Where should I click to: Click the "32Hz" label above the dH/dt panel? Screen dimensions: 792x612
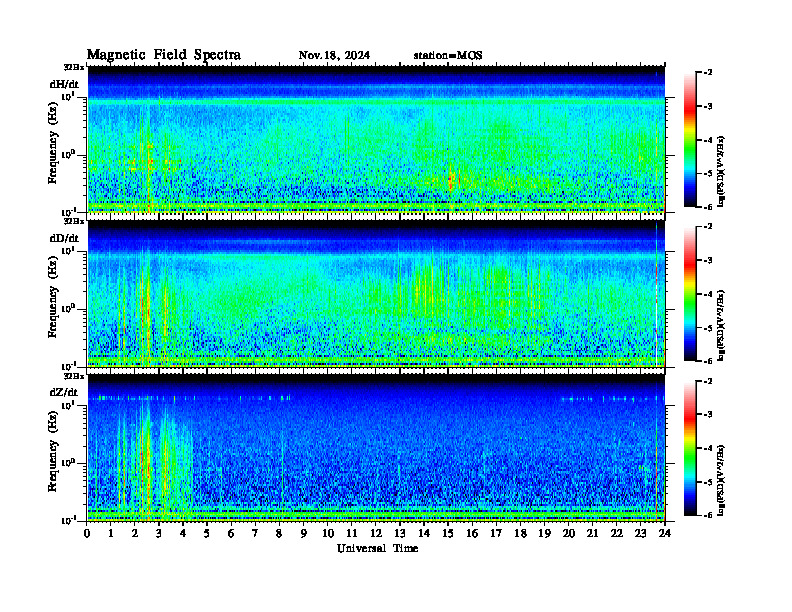[x=74, y=67]
